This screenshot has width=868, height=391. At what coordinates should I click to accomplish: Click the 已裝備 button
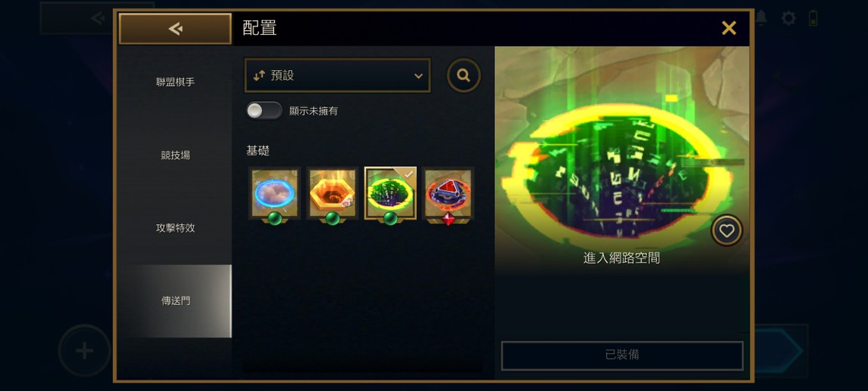622,356
